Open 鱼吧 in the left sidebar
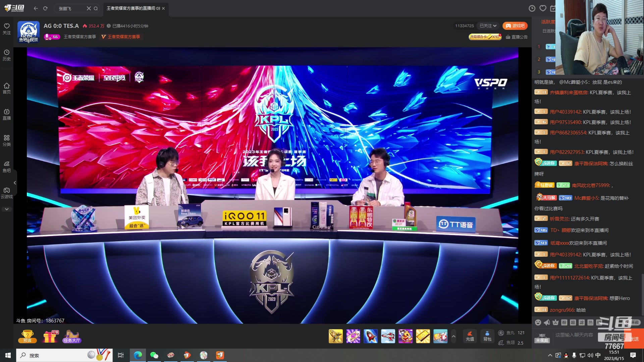644x362 pixels. click(7, 167)
